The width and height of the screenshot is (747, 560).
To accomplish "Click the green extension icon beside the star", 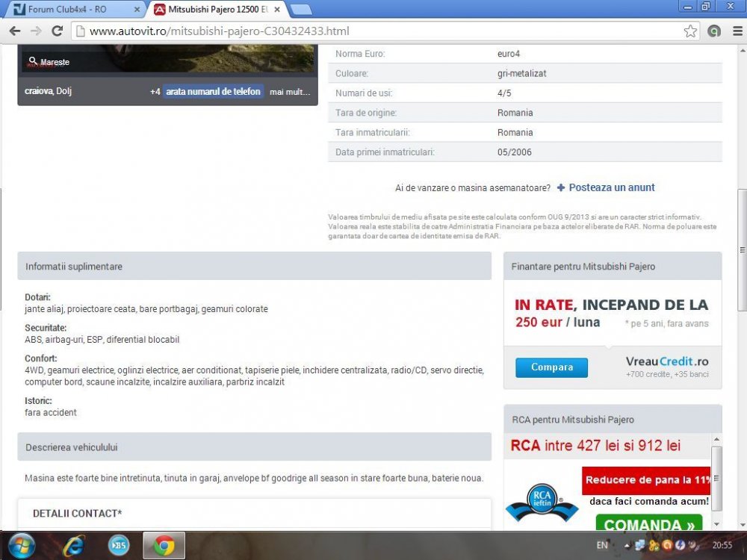I will tap(713, 31).
